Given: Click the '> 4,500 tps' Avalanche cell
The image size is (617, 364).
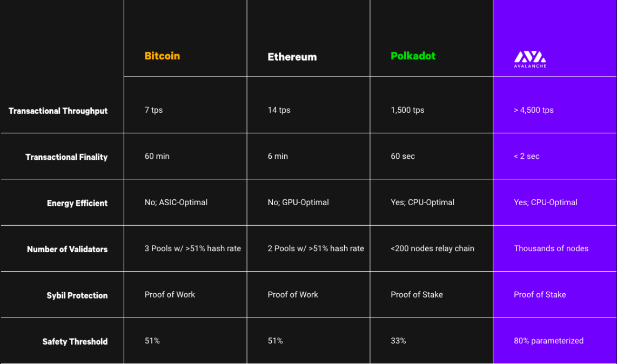Looking at the screenshot, I should pos(534,110).
